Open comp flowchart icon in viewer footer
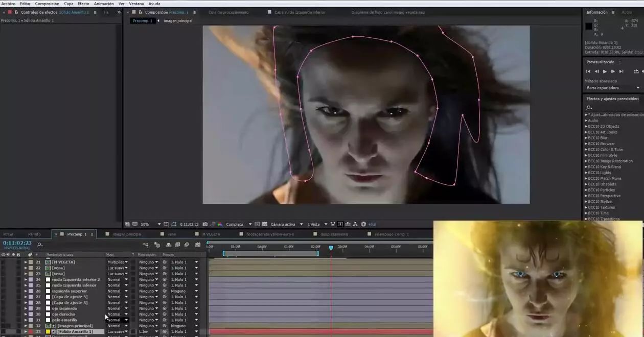644x337 pixels. tap(355, 224)
